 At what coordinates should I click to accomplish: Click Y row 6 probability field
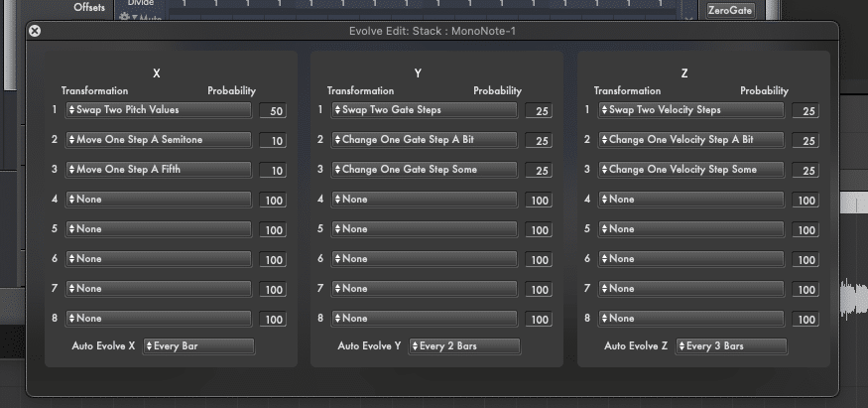coord(539,260)
